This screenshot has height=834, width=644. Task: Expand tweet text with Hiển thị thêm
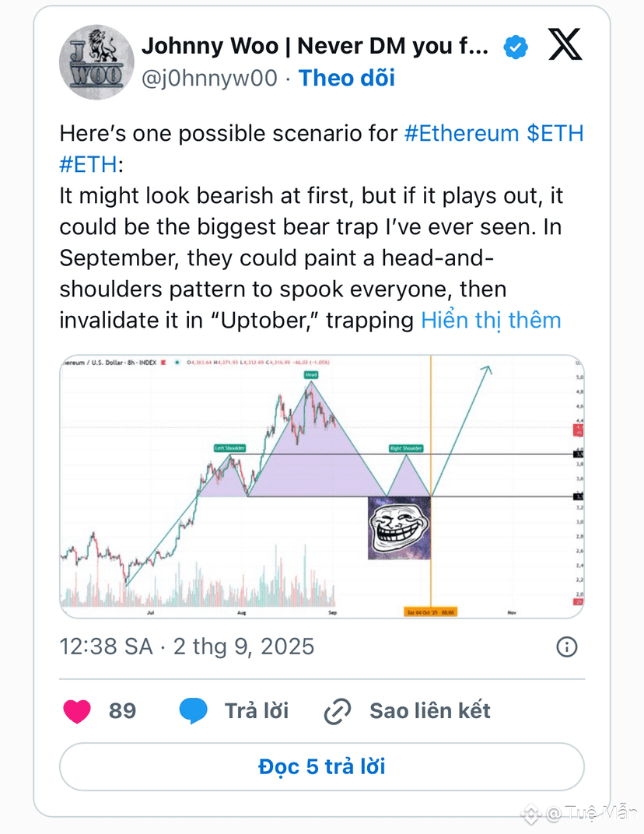point(491,321)
